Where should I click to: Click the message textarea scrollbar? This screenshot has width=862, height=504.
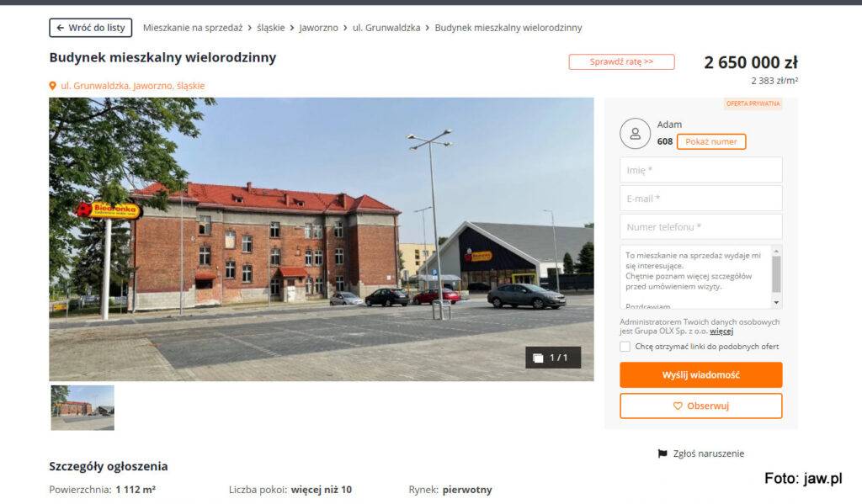[x=776, y=273]
